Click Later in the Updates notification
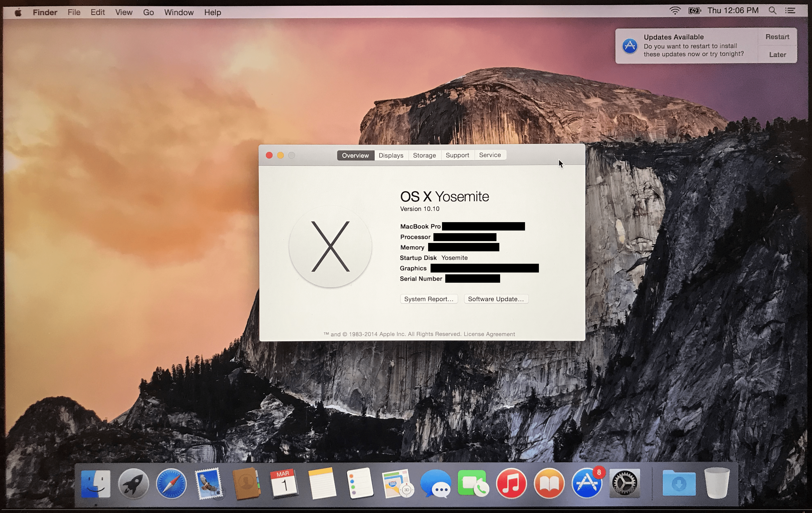This screenshot has height=513, width=812. pyautogui.click(x=777, y=55)
